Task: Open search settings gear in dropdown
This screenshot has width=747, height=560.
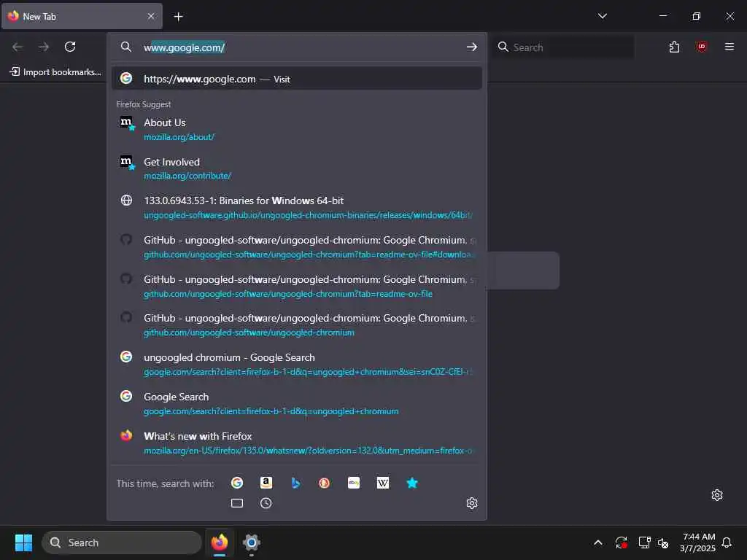Action: pyautogui.click(x=472, y=503)
